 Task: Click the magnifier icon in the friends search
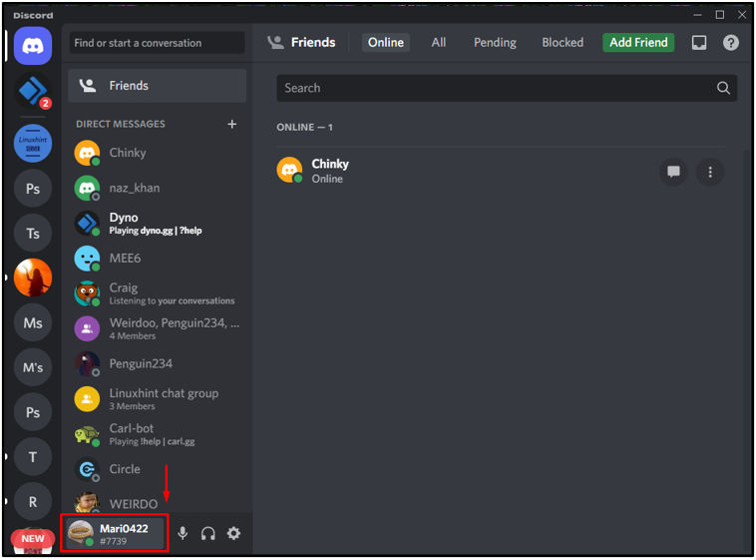(x=723, y=88)
